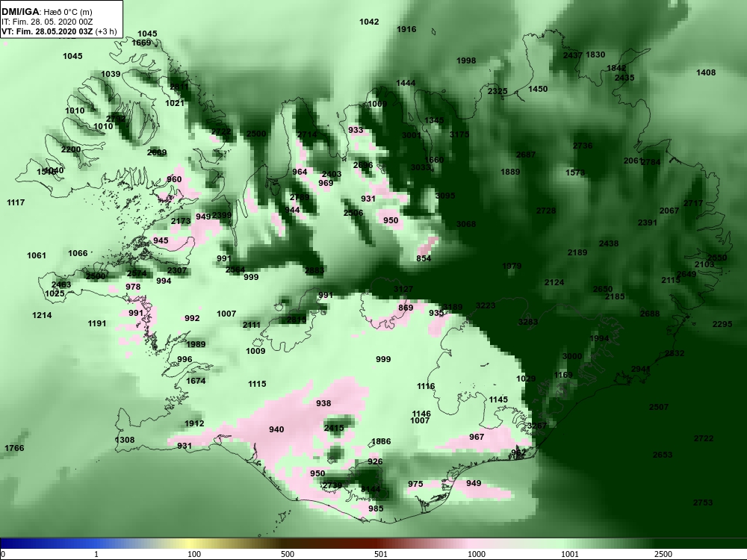Click the height value 2507

659,407
